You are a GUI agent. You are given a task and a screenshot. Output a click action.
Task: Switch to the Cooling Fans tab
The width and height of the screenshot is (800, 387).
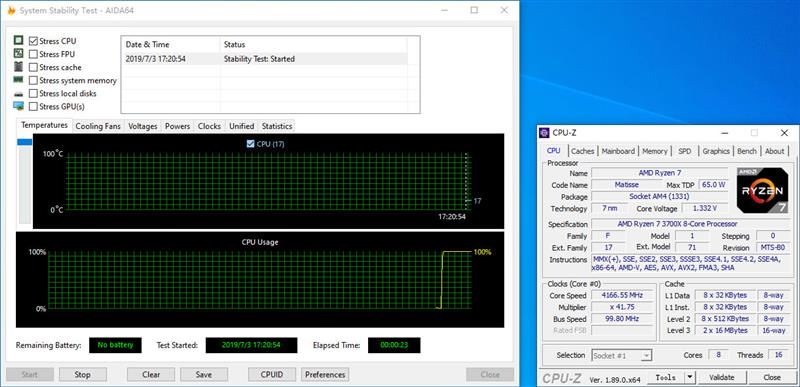tap(98, 126)
